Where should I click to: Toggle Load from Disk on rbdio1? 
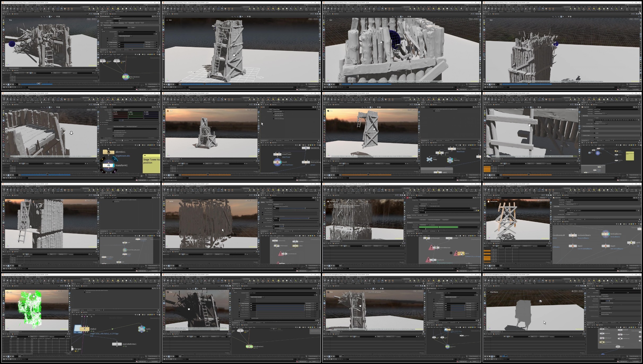click(x=420, y=204)
